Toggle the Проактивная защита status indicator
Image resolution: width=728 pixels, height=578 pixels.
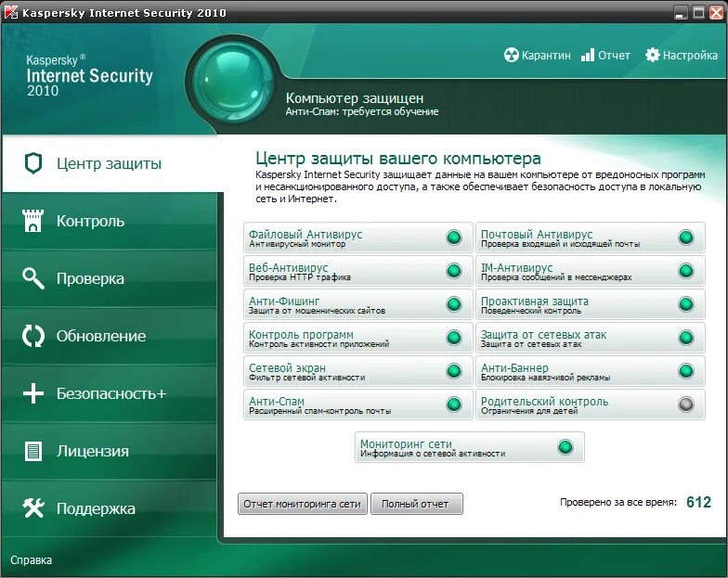tap(685, 304)
